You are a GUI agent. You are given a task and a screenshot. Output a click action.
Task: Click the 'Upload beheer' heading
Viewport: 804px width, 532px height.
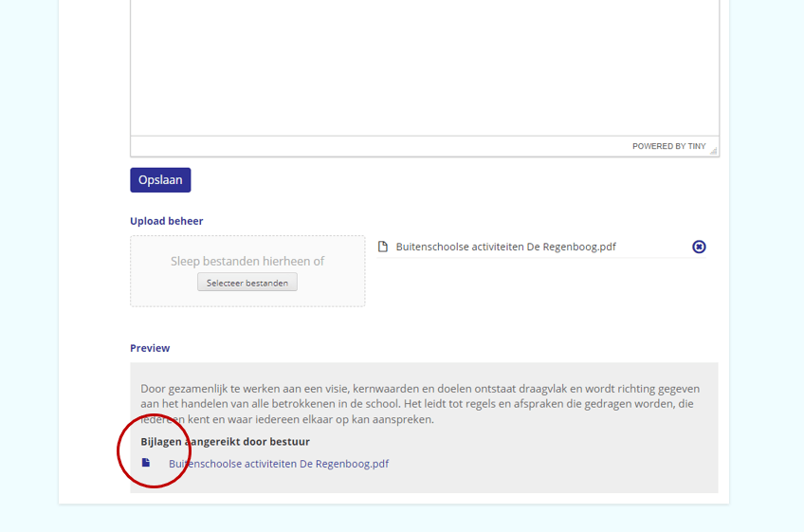(x=167, y=221)
